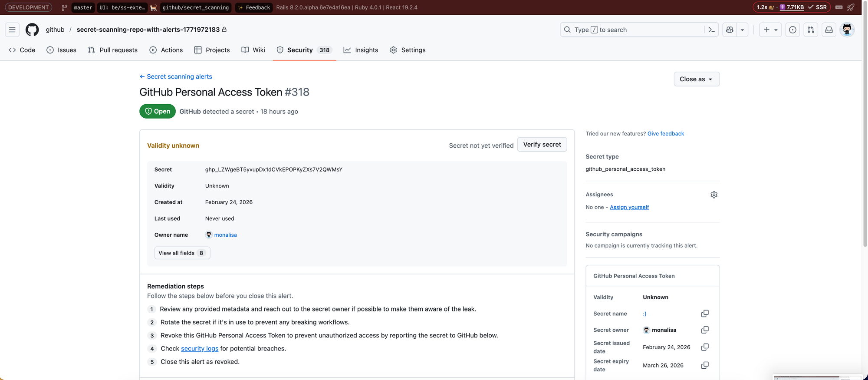This screenshot has width=868, height=380.
Task: Click the March 26, 2026 expiry value
Action: (x=663, y=365)
